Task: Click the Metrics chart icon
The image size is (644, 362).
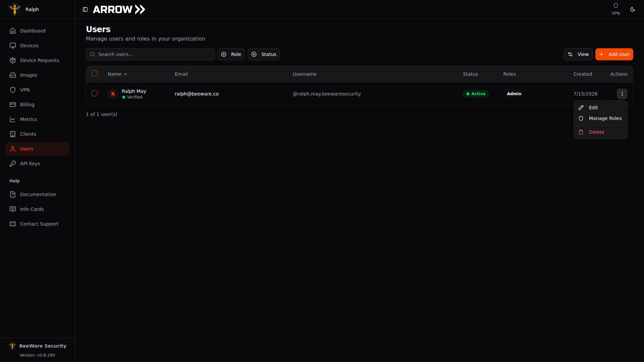Action: (13, 119)
